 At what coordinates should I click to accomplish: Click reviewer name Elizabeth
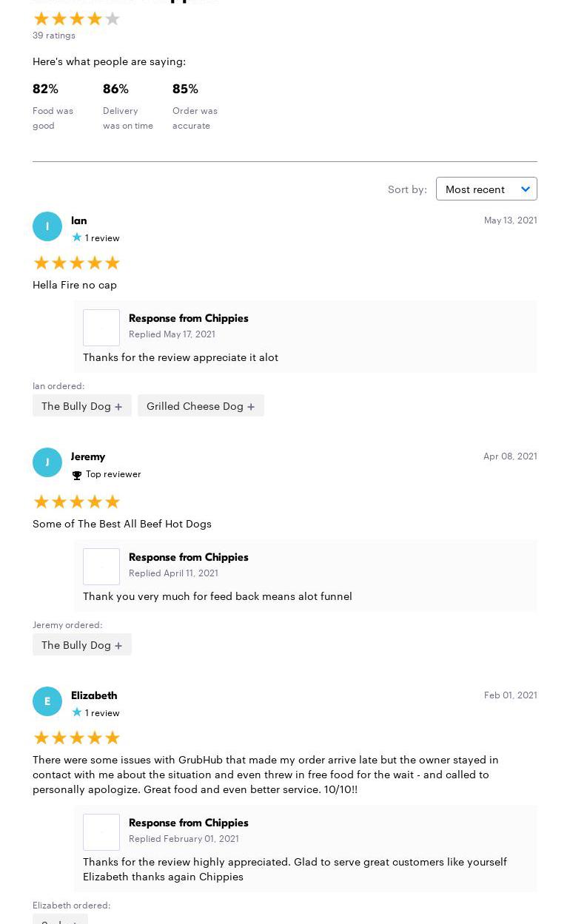(x=94, y=695)
